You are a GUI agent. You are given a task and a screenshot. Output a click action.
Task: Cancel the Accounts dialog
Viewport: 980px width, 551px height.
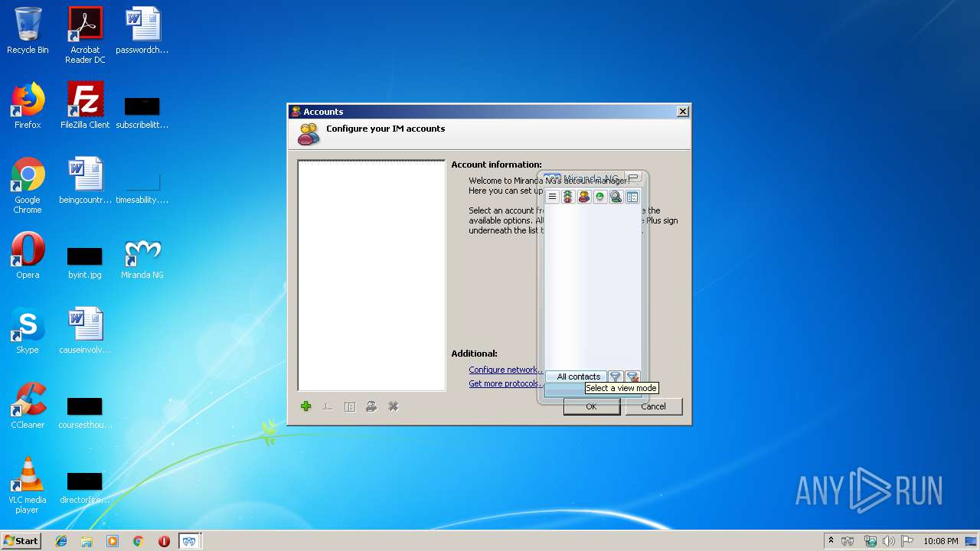pos(653,406)
